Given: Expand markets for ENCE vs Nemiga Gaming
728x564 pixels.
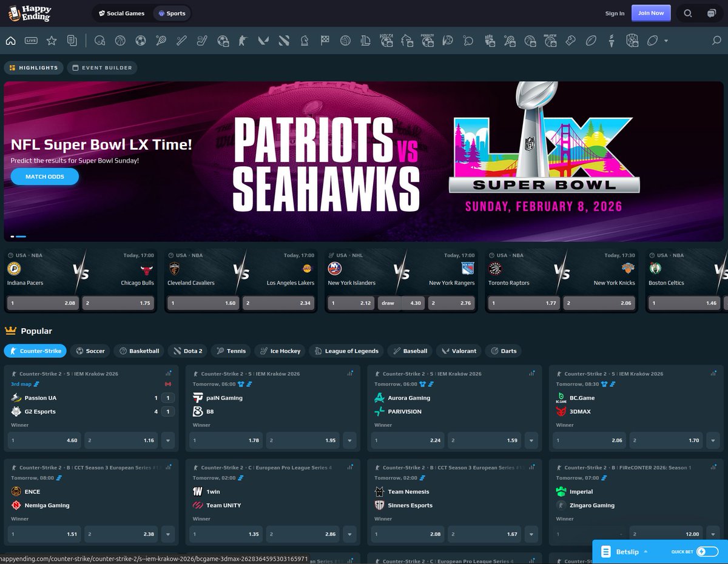Looking at the screenshot, I should click(167, 534).
